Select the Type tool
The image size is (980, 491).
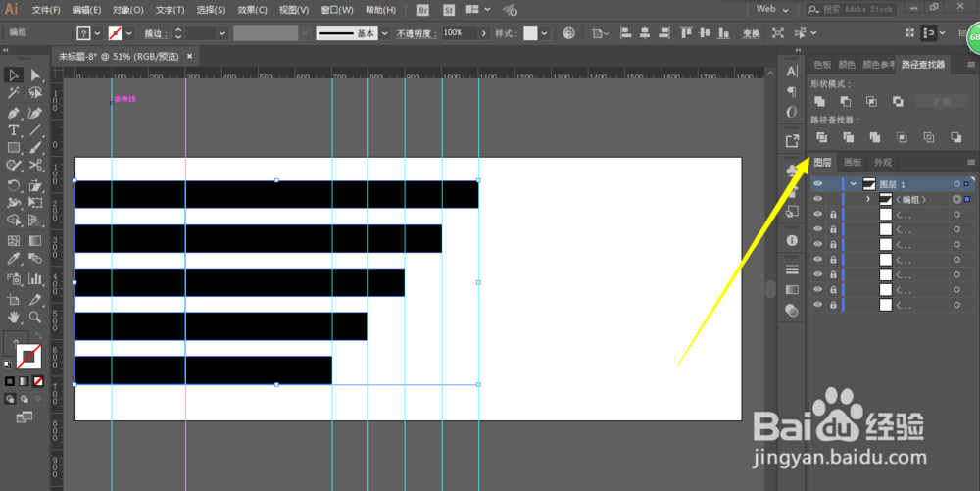coord(13,130)
